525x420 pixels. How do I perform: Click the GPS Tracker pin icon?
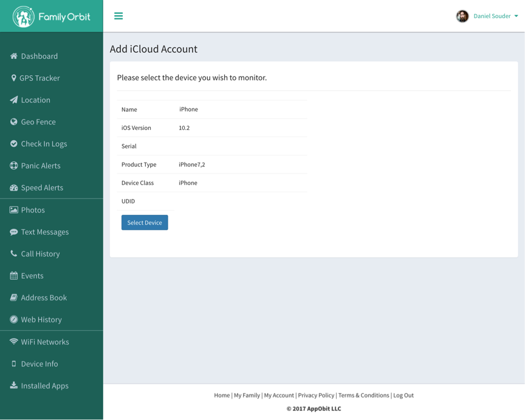tap(14, 78)
